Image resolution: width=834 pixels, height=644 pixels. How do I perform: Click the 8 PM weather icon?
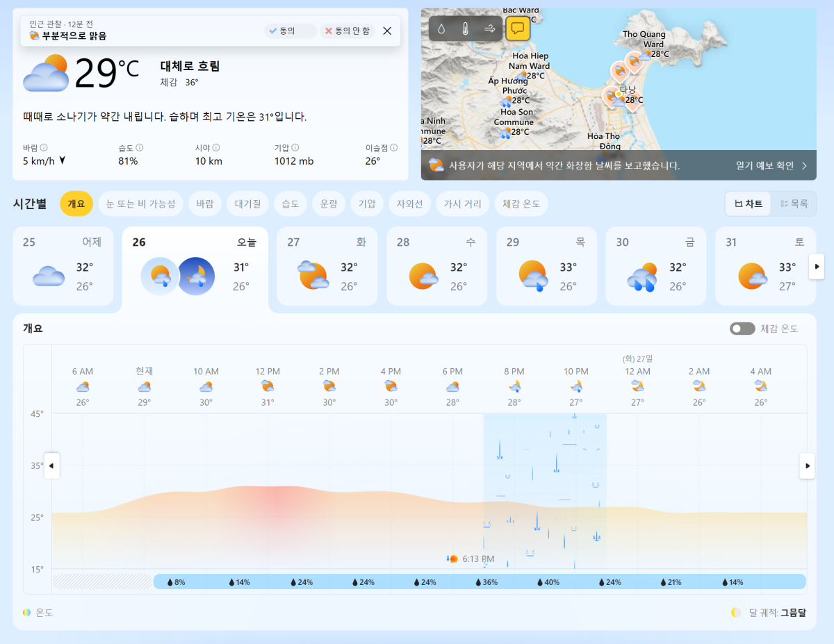point(514,386)
